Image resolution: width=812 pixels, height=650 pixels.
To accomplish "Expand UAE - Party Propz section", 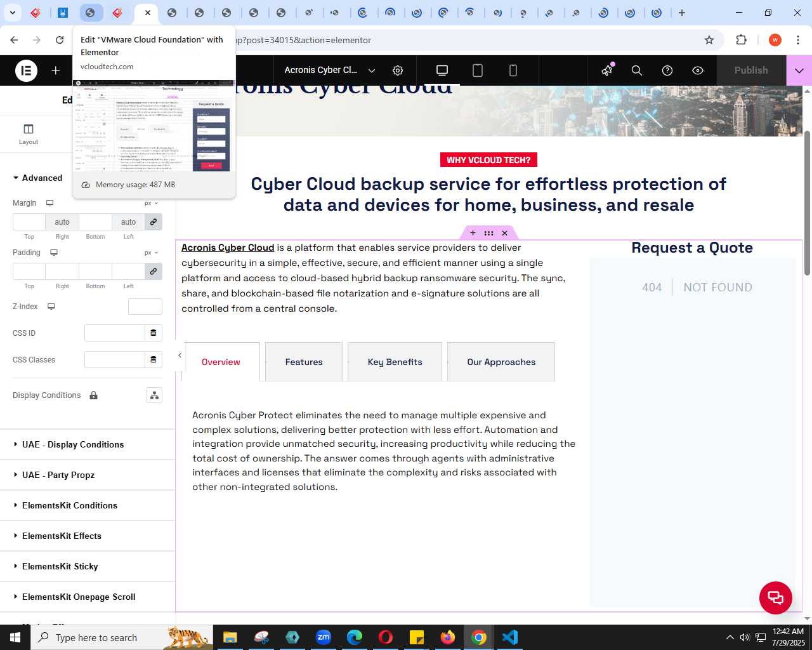I will pyautogui.click(x=88, y=475).
